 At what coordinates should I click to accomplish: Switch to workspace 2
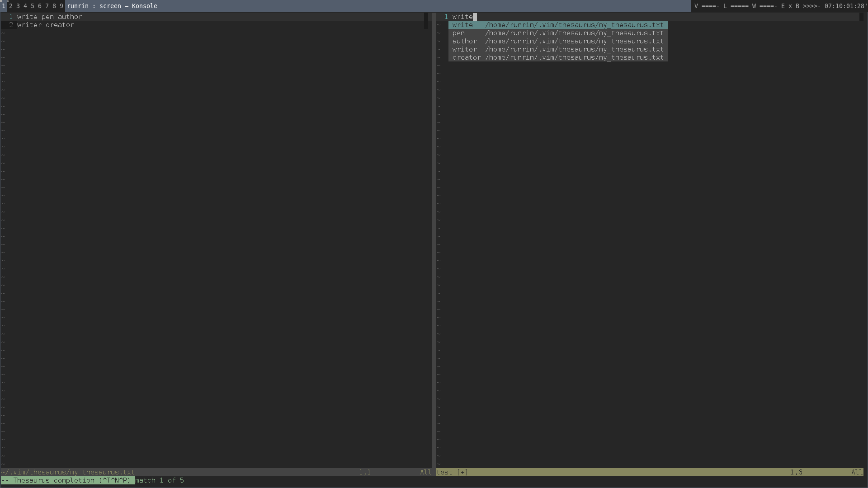point(10,6)
